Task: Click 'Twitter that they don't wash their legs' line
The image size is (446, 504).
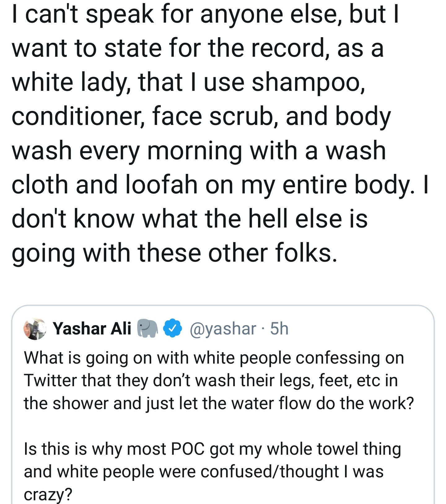Action: (x=211, y=381)
